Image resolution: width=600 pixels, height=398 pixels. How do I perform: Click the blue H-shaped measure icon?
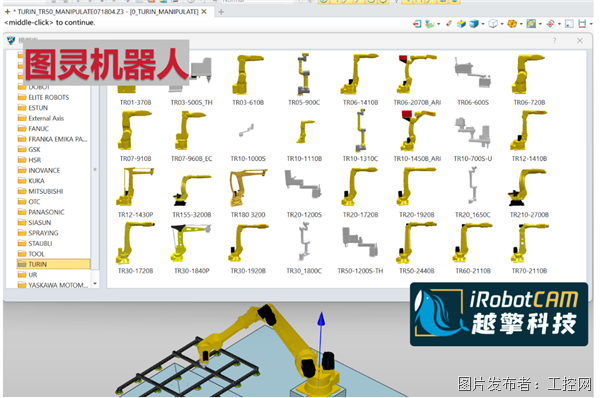click(x=582, y=24)
